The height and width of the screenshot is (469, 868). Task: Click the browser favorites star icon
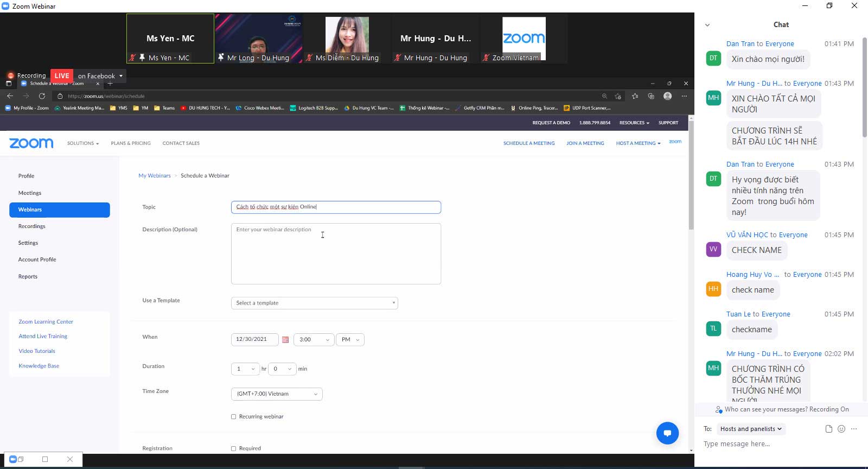click(x=635, y=96)
